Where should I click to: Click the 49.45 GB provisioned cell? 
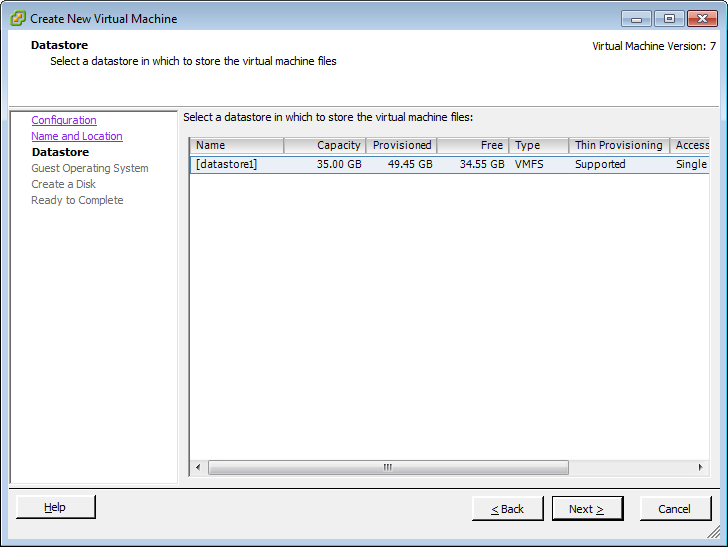[x=410, y=164]
